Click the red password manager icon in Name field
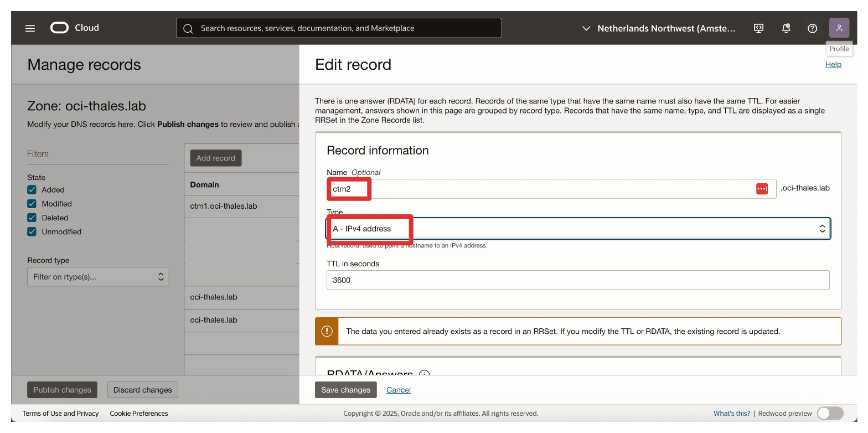The height and width of the screenshot is (433, 868). click(762, 189)
